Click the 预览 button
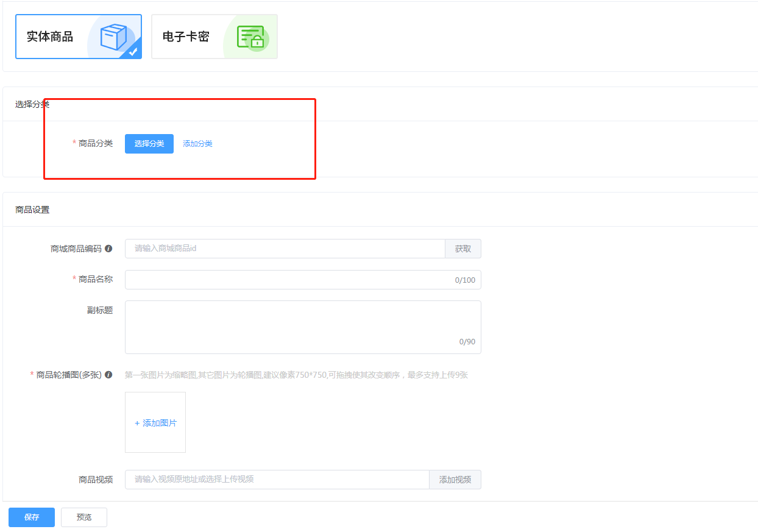Image resolution: width=758 pixels, height=532 pixels. tap(84, 517)
